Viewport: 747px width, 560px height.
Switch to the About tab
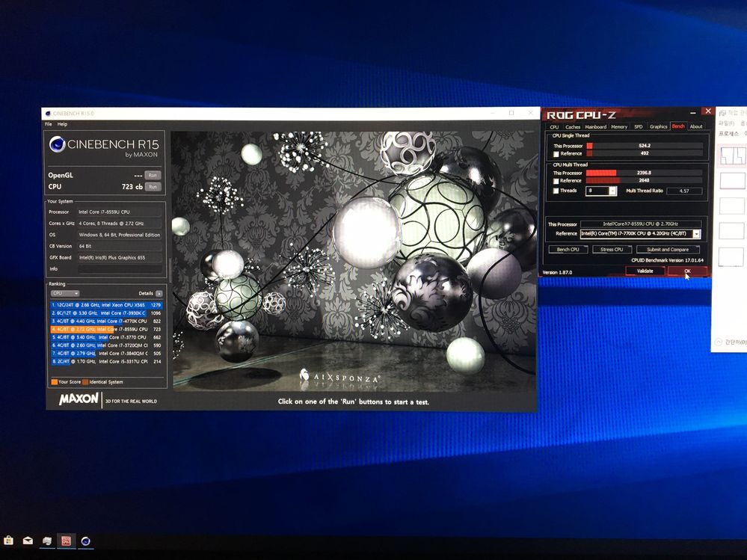[x=696, y=126]
